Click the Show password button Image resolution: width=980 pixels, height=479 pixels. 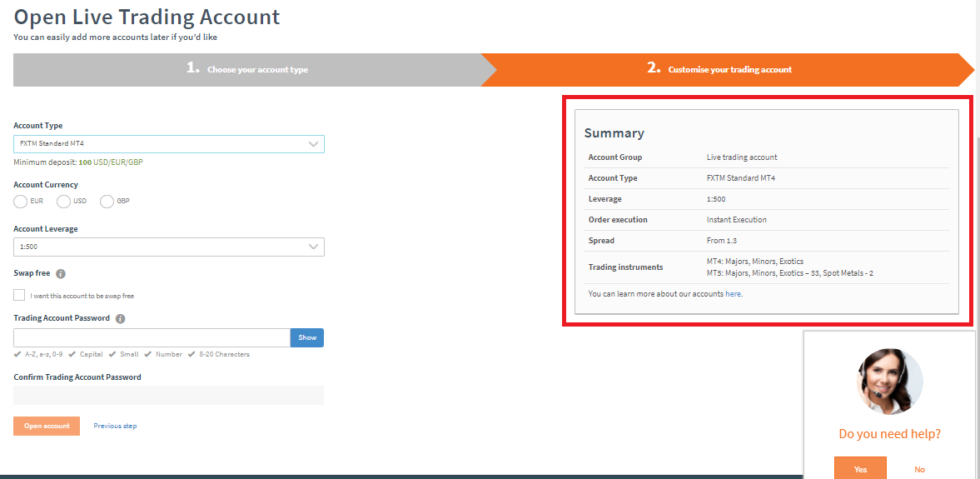pos(307,337)
